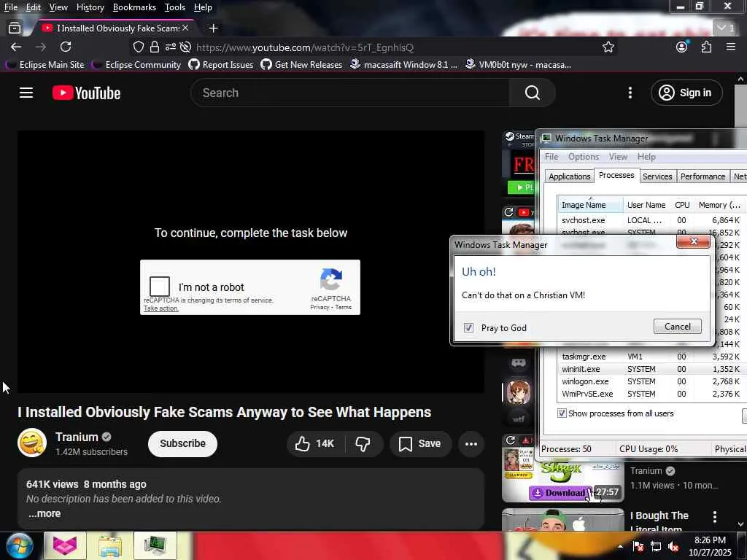
Task: Dislike the video with thumbs down
Action: (x=363, y=444)
